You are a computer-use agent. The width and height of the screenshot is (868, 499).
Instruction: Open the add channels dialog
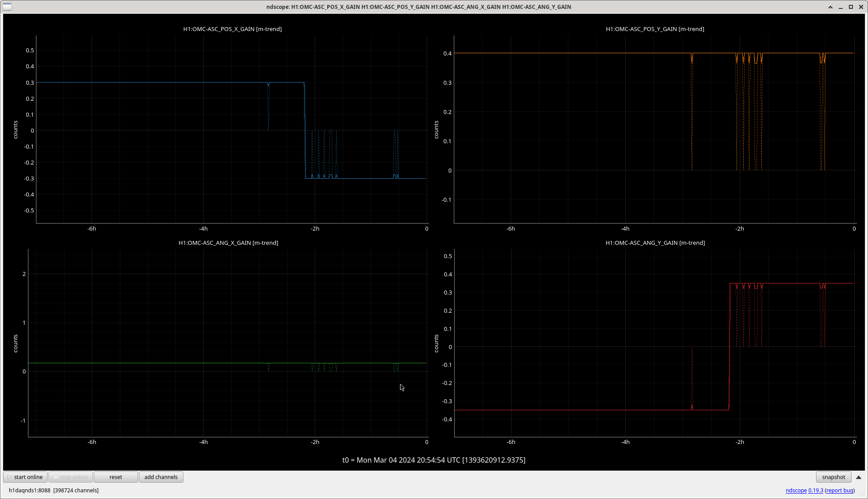[x=161, y=477]
